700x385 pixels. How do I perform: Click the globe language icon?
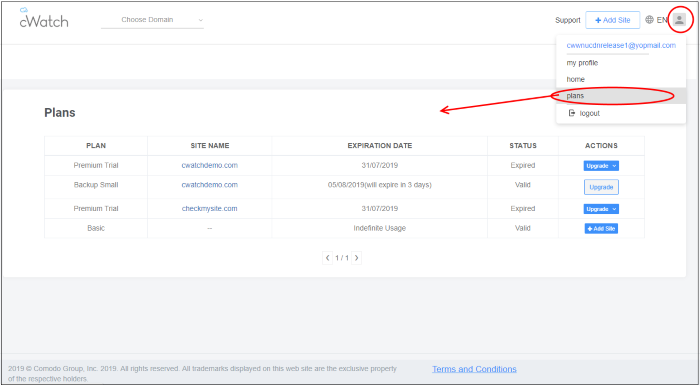click(650, 20)
